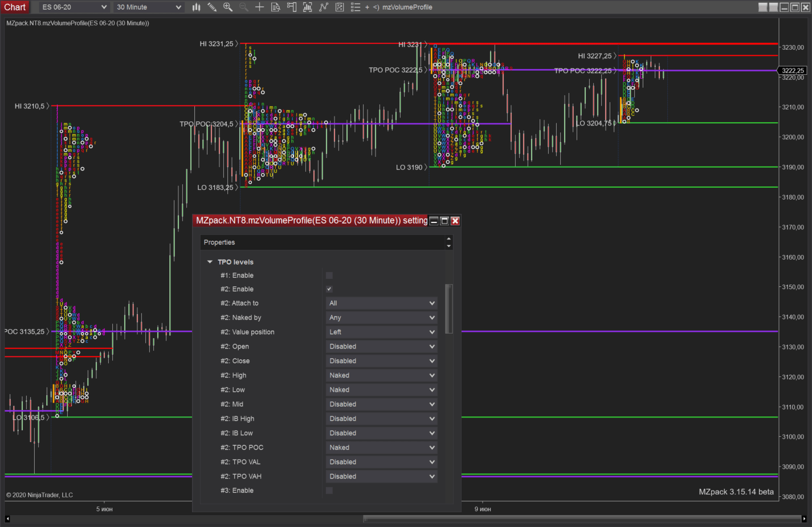Minimize the settings dialog
812x527 pixels.
434,221
